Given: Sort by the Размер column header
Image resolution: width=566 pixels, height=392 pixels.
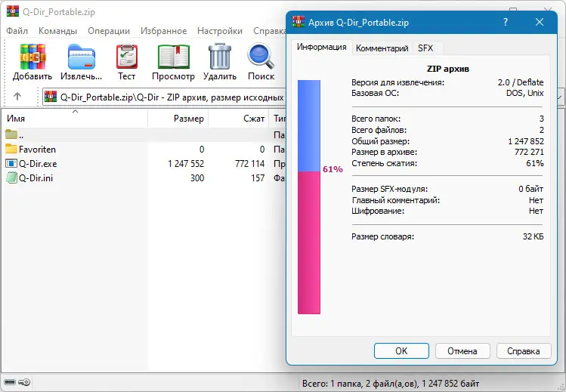Looking at the screenshot, I should coord(178,119).
